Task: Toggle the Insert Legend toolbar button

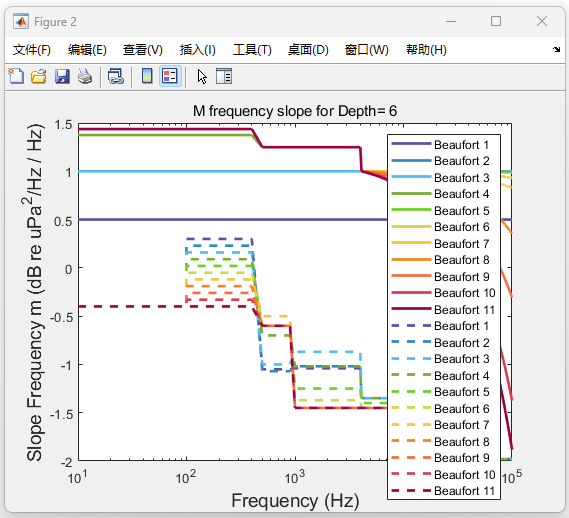Action: 170,77
